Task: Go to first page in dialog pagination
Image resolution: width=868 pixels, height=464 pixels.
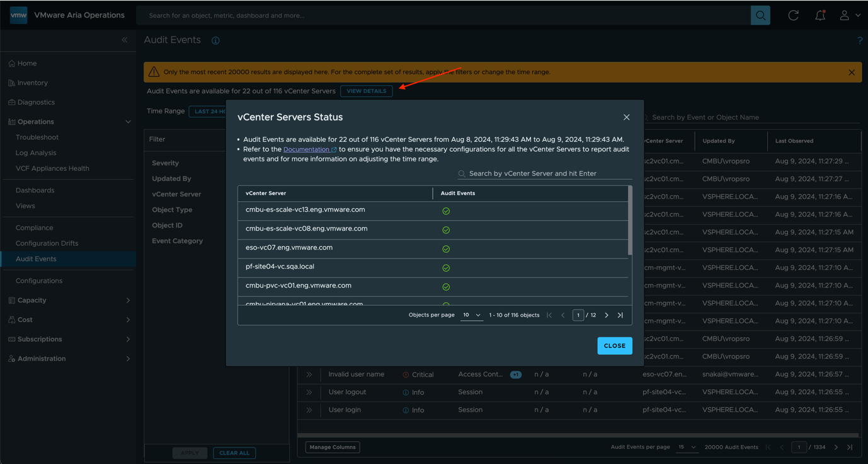Action: click(x=549, y=315)
